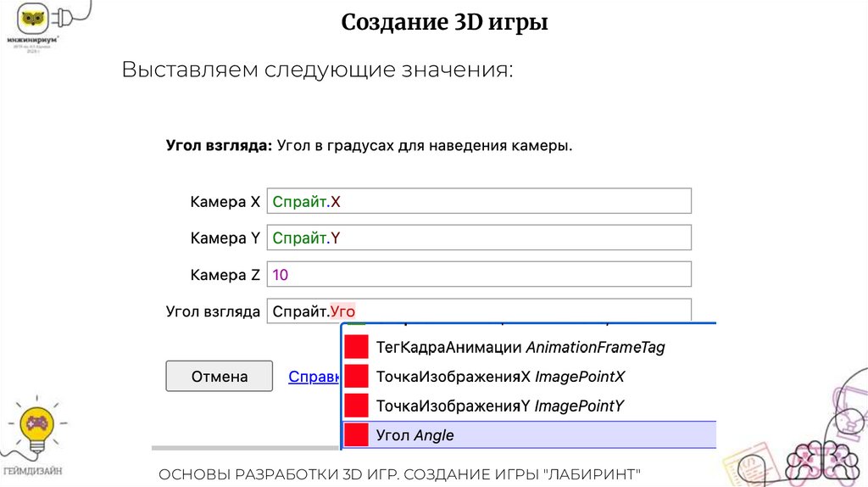Screen dimensions: 868x487
Task: Click the red icon beside ТегКадраАнимации
Action: pos(357,347)
